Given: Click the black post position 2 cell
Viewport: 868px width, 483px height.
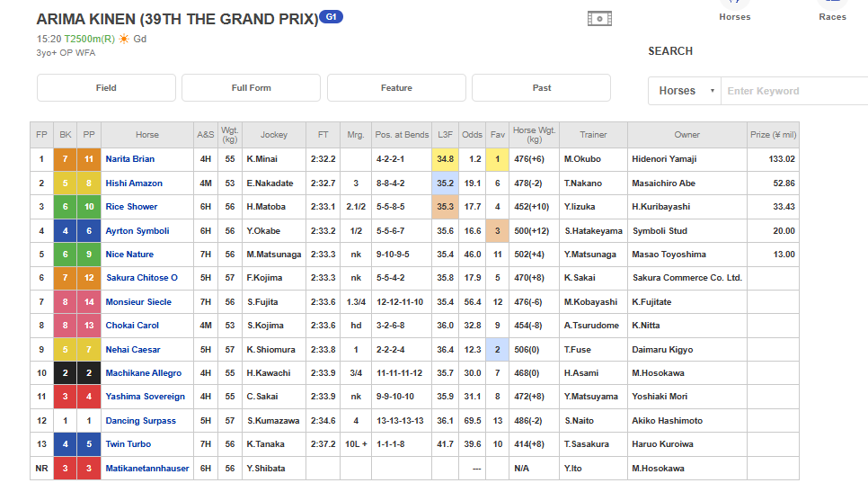Looking at the screenshot, I should [89, 372].
